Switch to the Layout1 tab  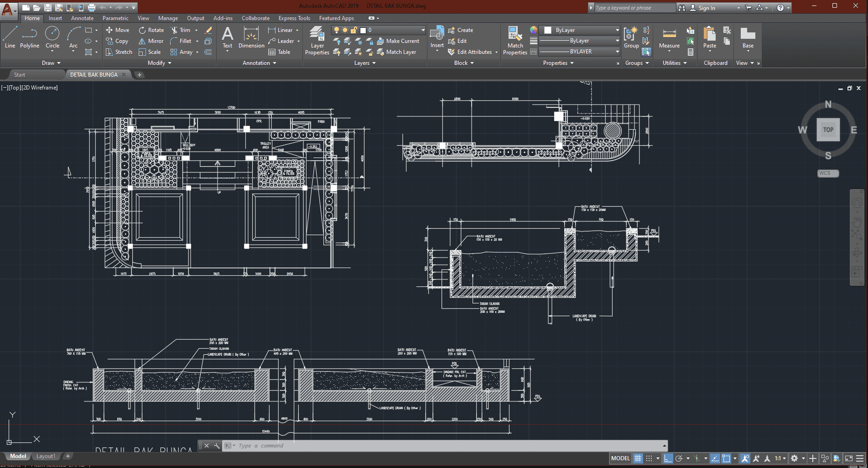point(46,456)
